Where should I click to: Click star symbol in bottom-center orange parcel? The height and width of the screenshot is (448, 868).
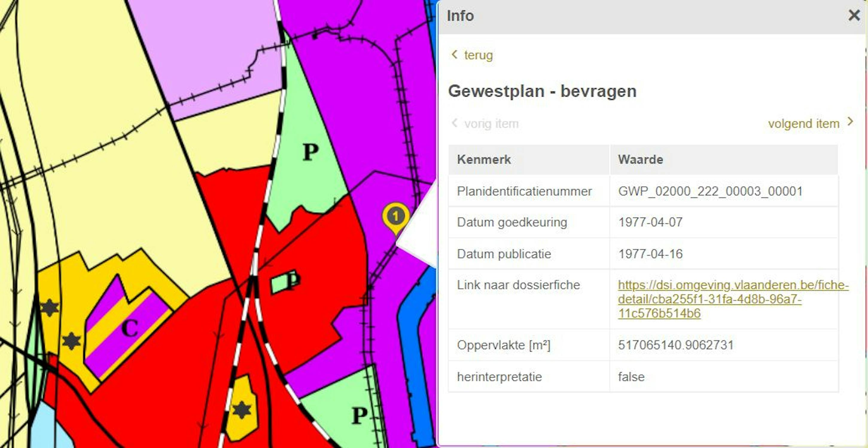[242, 410]
